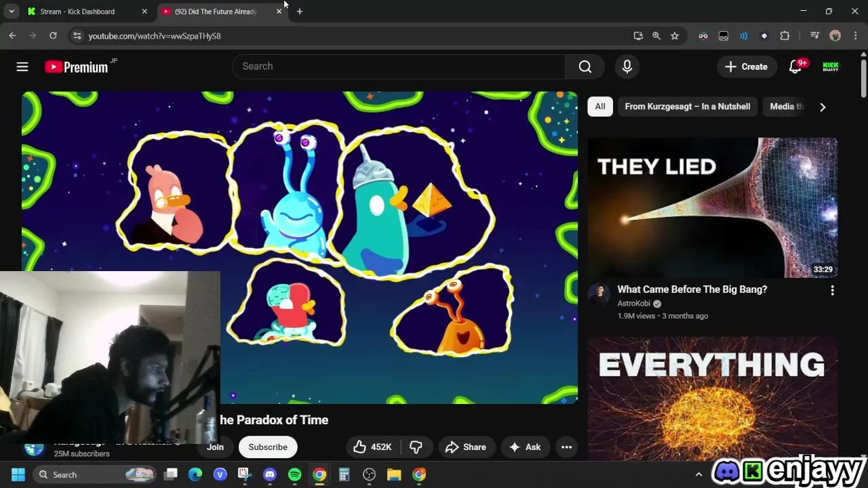Show hidden system tray icons
This screenshot has height=488, width=868.
pos(698,474)
